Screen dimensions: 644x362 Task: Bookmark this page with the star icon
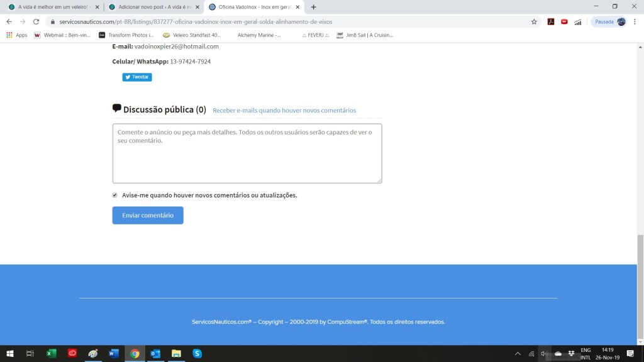tap(534, 21)
